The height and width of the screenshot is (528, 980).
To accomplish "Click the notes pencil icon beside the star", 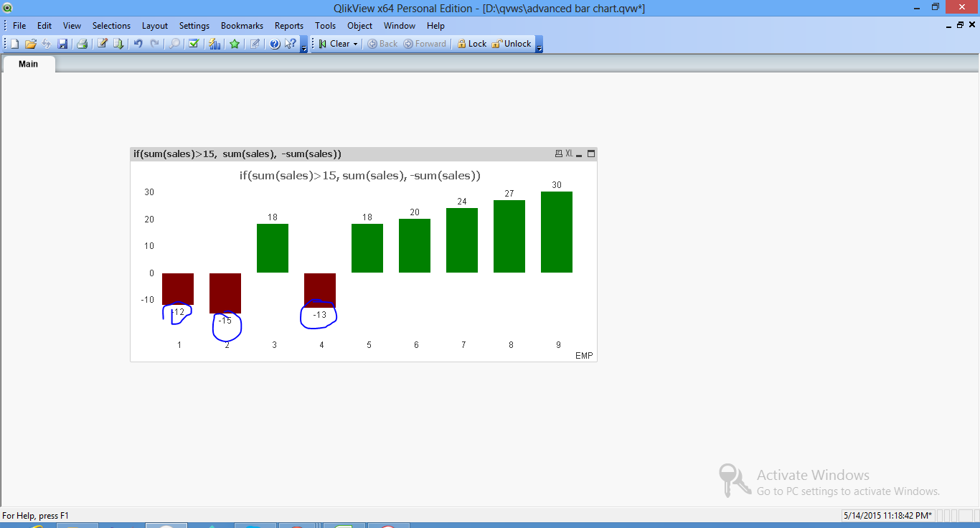I will (x=255, y=44).
